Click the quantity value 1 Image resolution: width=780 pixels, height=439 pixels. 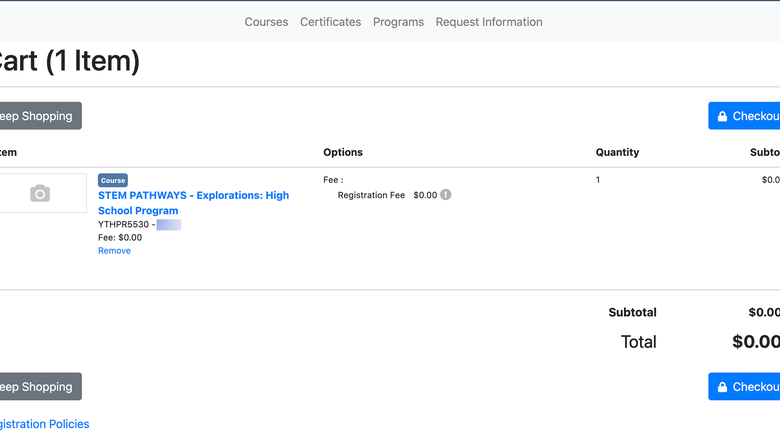point(598,179)
